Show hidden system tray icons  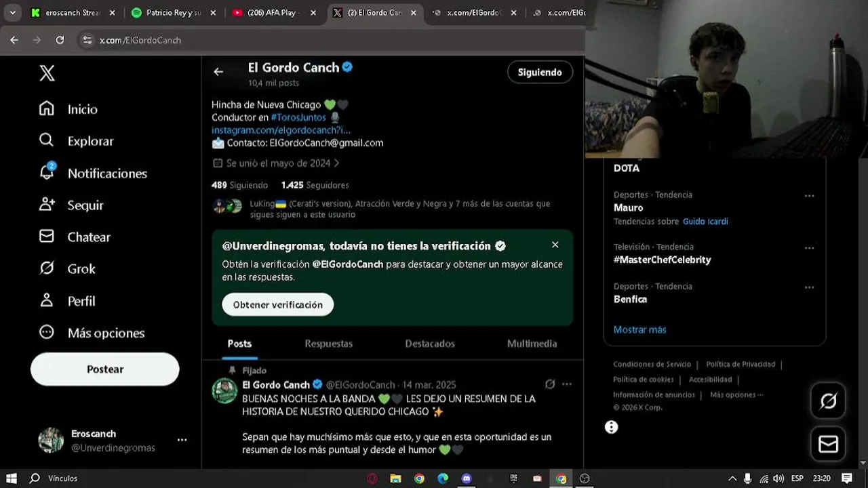[x=732, y=479]
